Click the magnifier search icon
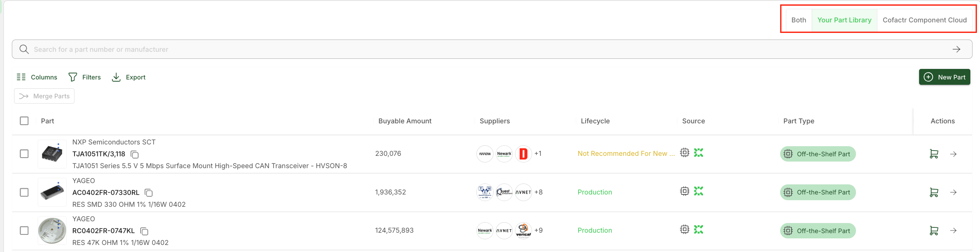This screenshot has height=252, width=980. coord(24,49)
